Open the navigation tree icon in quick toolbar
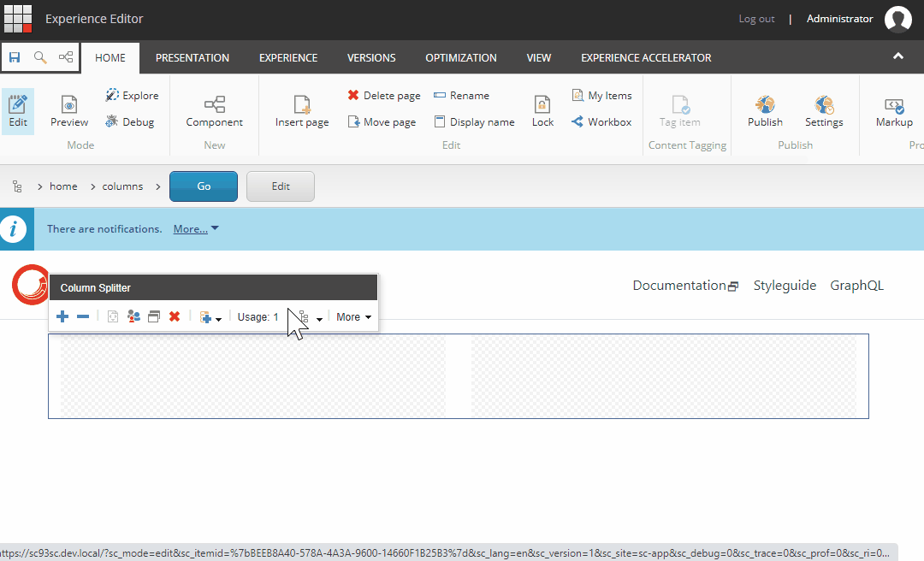Image resolution: width=924 pixels, height=561 pixels. (66, 57)
